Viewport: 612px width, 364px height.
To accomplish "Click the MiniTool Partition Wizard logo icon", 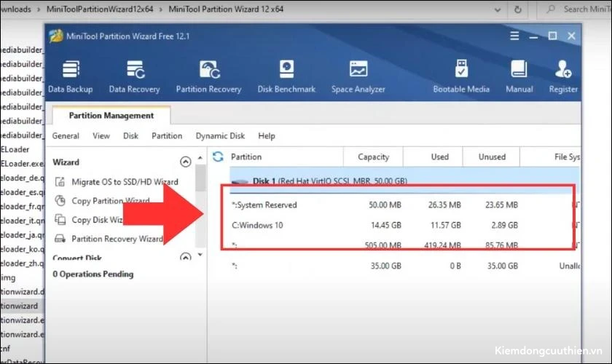I will pos(56,36).
